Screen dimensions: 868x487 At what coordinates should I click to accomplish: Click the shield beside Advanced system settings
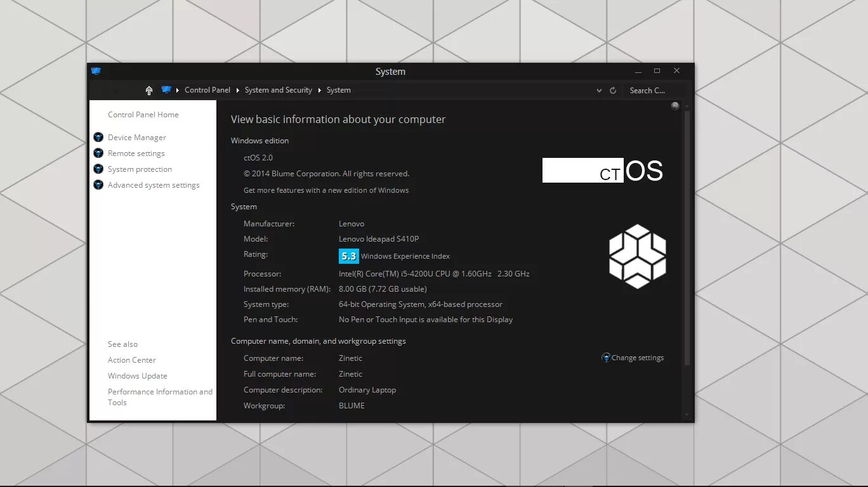point(98,185)
